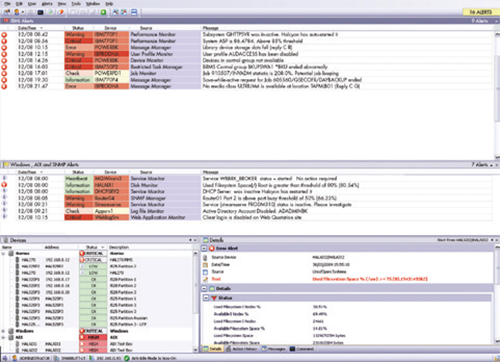This screenshot has width=500, height=362.
Task: Click the Source column header in IBM alerts
Action: [x=146, y=28]
